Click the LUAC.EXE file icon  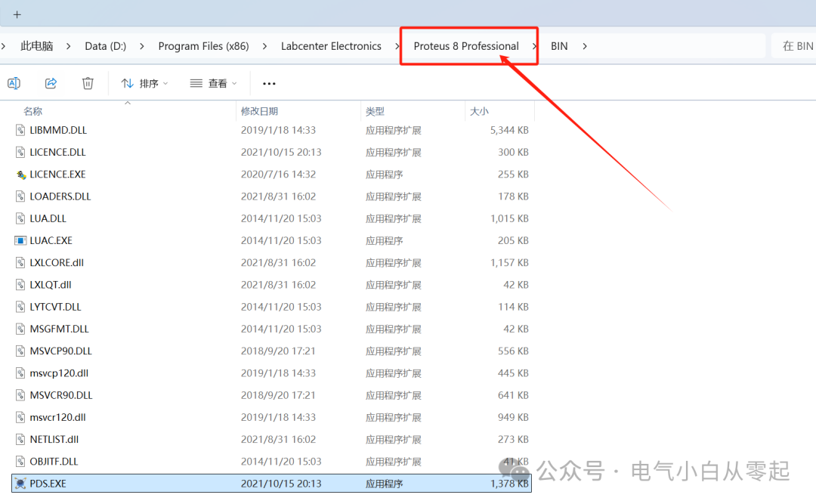point(20,240)
